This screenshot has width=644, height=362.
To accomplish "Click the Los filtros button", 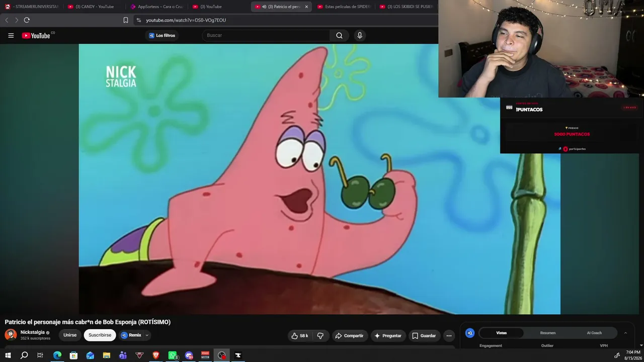I will click(162, 35).
